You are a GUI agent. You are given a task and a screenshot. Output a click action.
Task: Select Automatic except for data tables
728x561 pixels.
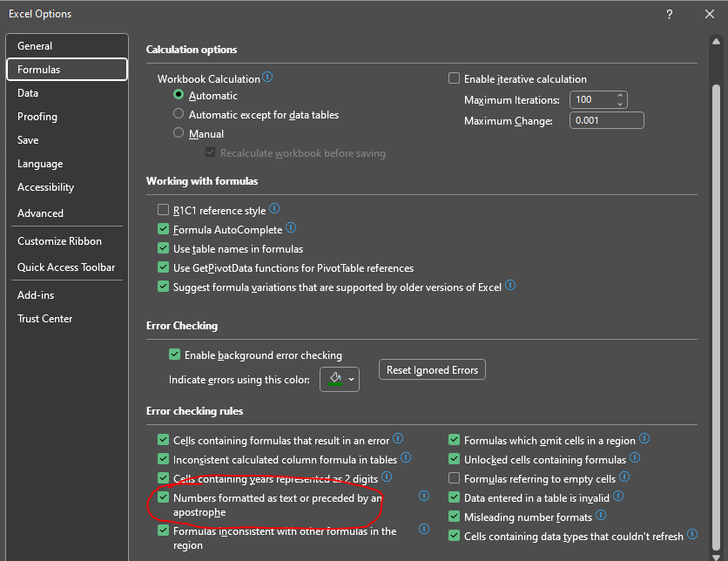pyautogui.click(x=179, y=114)
